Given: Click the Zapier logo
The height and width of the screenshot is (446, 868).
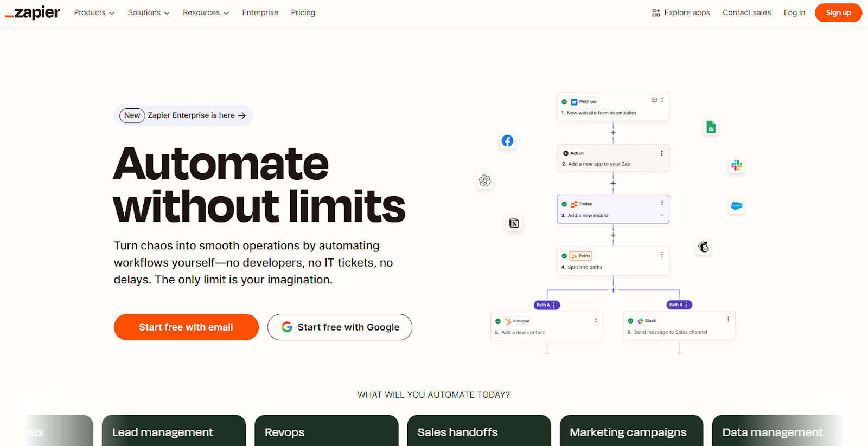Looking at the screenshot, I should tap(33, 12).
